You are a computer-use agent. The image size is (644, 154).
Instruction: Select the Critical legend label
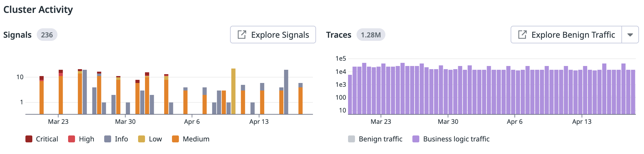(47, 139)
